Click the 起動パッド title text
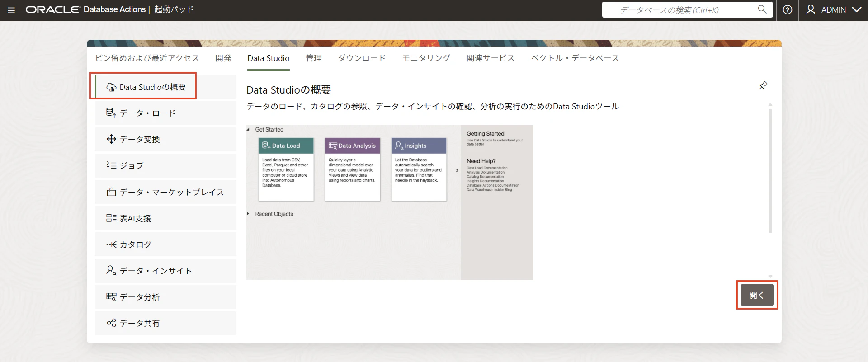The width and height of the screenshot is (868, 362). pyautogui.click(x=174, y=9)
